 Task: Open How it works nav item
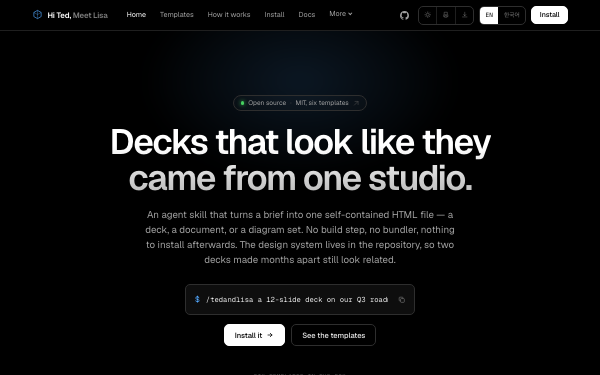229,15
